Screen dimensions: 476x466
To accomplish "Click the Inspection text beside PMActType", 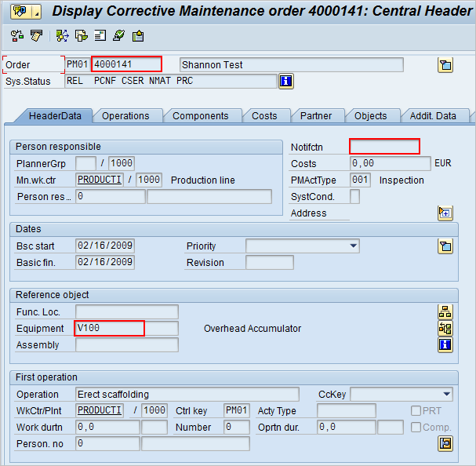I will (x=402, y=180).
